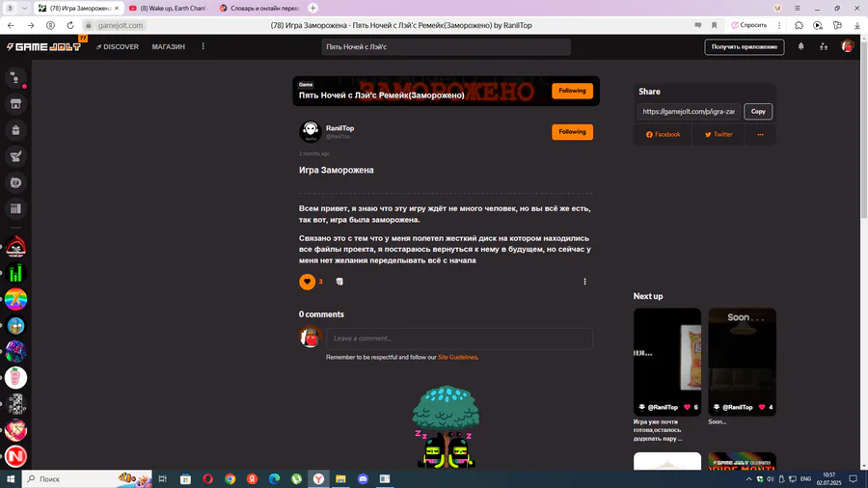The image size is (868, 488).
Task: Click the Спросить assistant button
Action: (x=749, y=25)
